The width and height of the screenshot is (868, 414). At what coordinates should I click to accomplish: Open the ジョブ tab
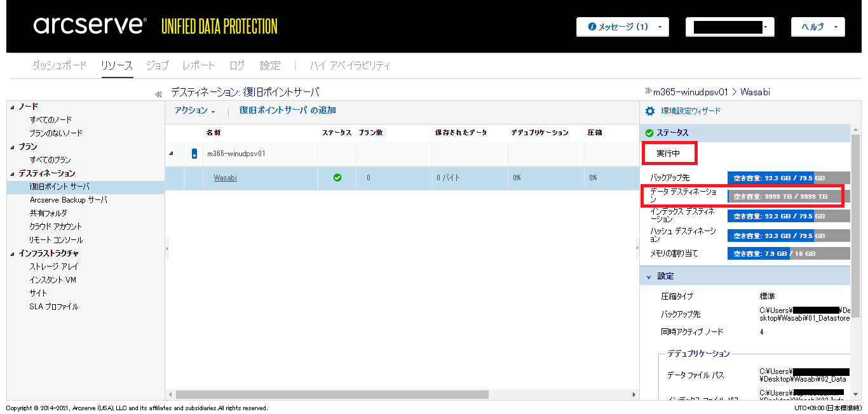[157, 65]
